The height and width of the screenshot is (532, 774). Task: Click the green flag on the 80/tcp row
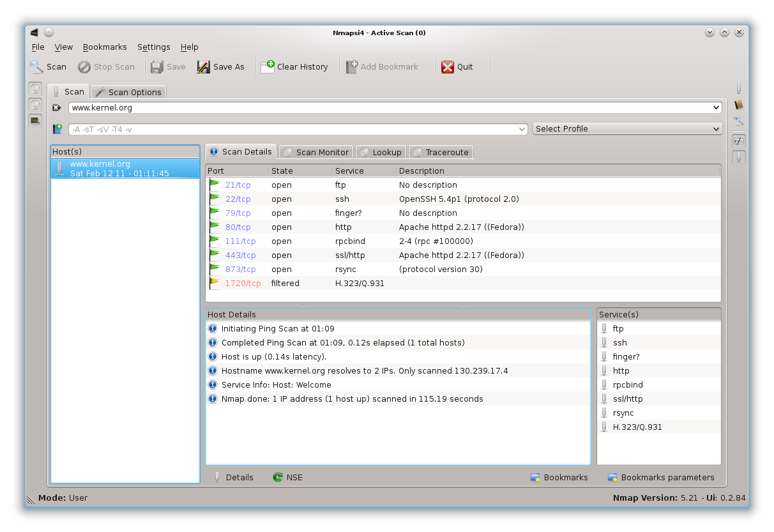click(215, 227)
